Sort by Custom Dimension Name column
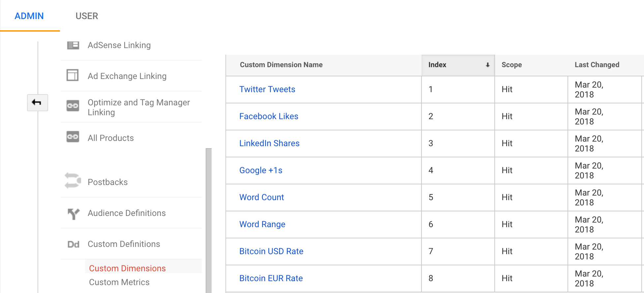The width and height of the screenshot is (644, 293). coord(281,65)
